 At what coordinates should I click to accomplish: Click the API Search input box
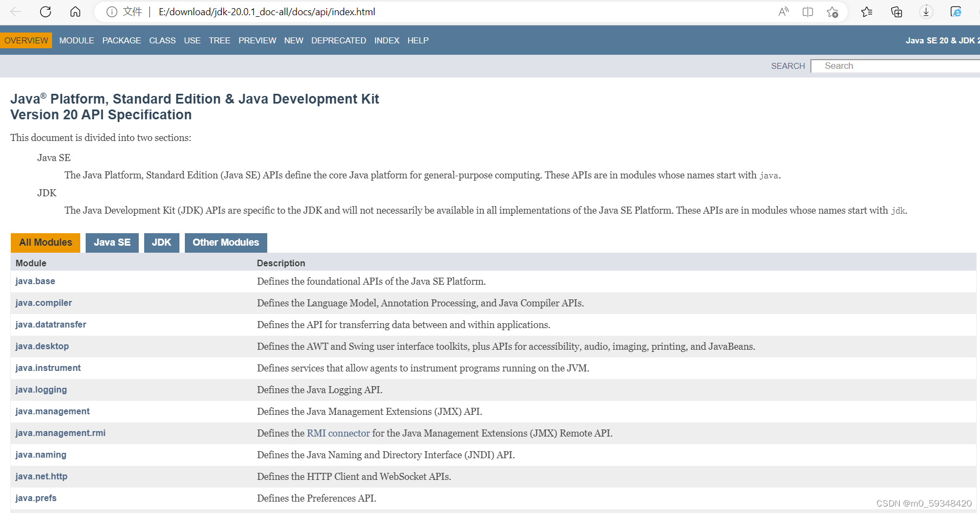click(x=895, y=66)
